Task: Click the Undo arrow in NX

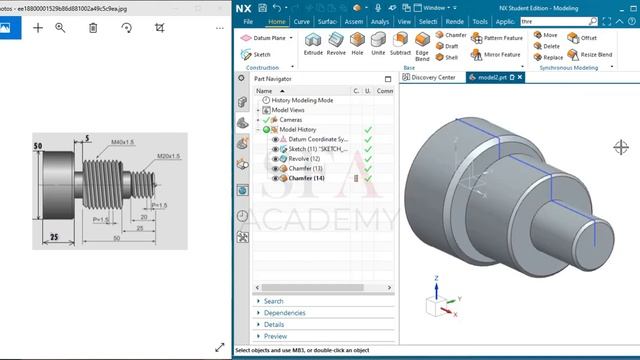Action: pos(277,8)
